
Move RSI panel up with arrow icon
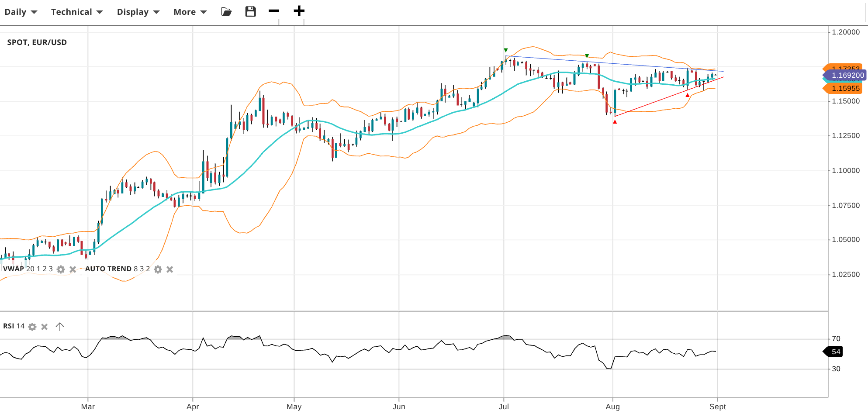point(60,327)
